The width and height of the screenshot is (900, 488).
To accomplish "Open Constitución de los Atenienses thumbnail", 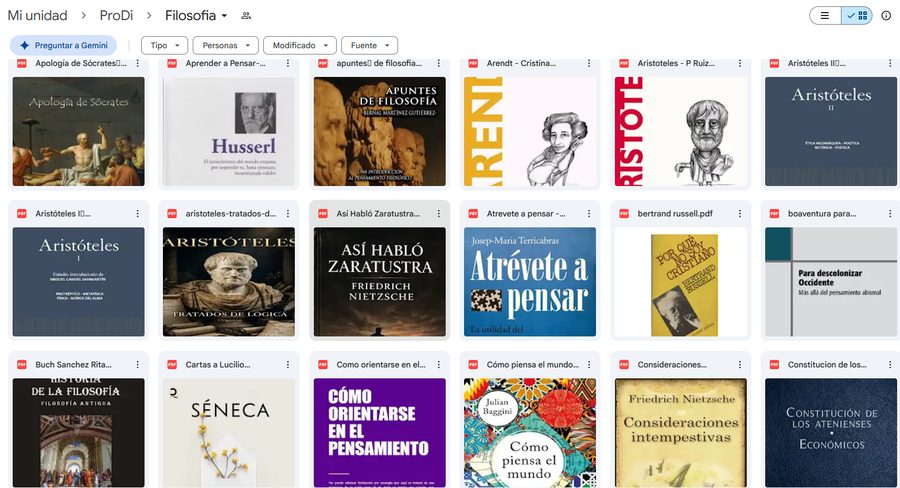I will [x=831, y=432].
